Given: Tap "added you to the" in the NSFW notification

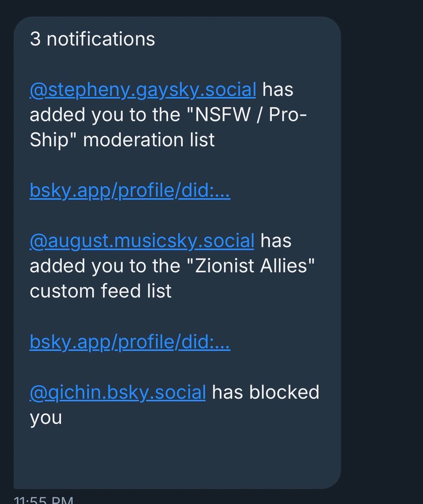Looking at the screenshot, I should click(105, 114).
